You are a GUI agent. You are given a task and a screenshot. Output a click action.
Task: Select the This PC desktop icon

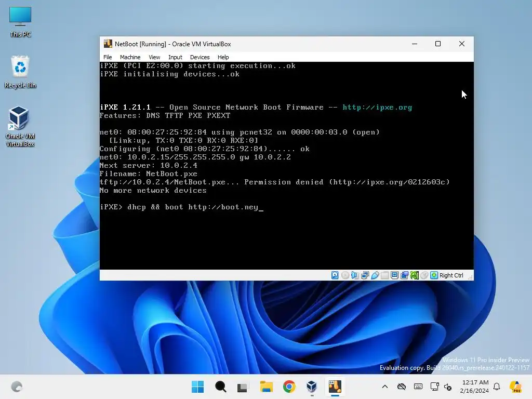pyautogui.click(x=20, y=22)
